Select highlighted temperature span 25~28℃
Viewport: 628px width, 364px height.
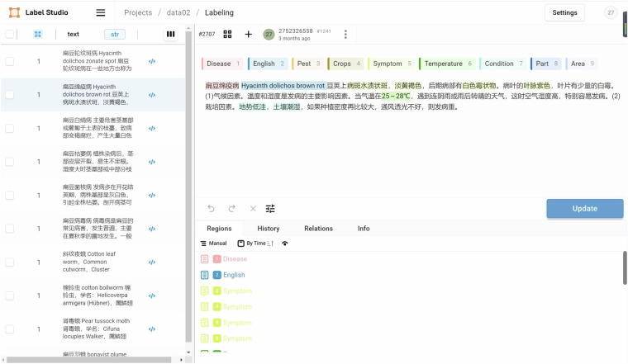[396, 96]
